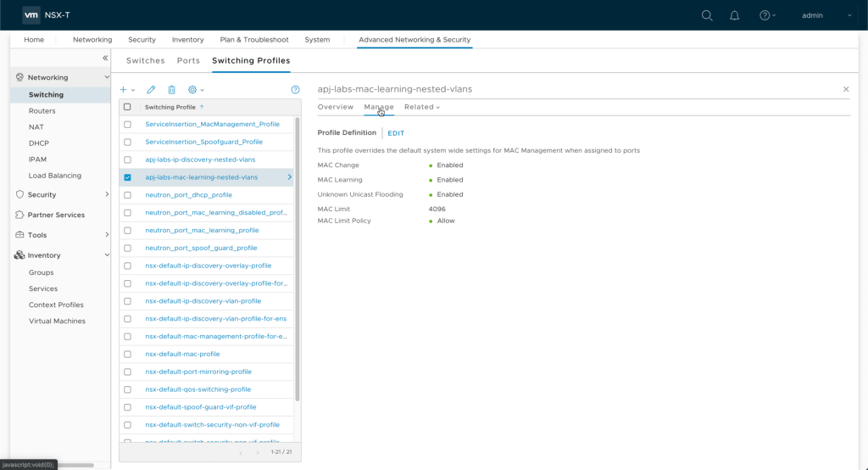Tick the select-all checkbox in the list header
This screenshot has height=470, width=868.
point(127,107)
